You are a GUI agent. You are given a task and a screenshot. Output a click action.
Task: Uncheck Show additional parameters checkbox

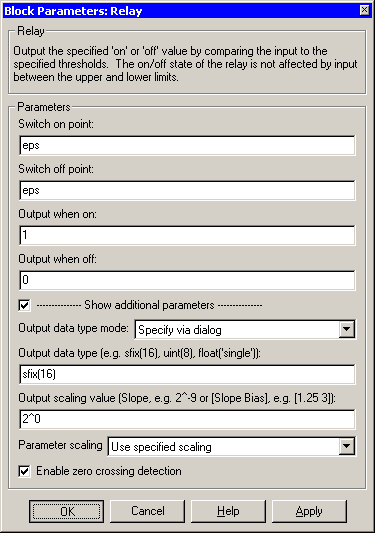point(24,305)
